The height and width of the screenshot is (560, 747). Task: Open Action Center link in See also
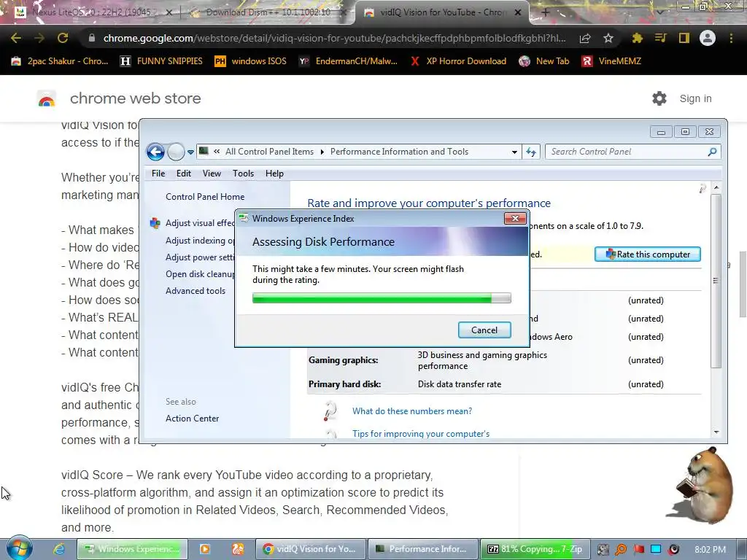point(192,419)
